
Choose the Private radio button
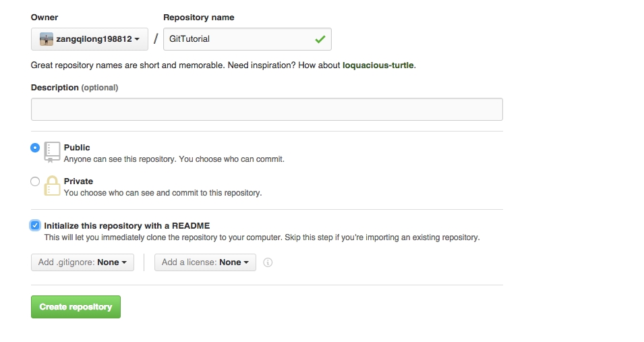click(35, 181)
